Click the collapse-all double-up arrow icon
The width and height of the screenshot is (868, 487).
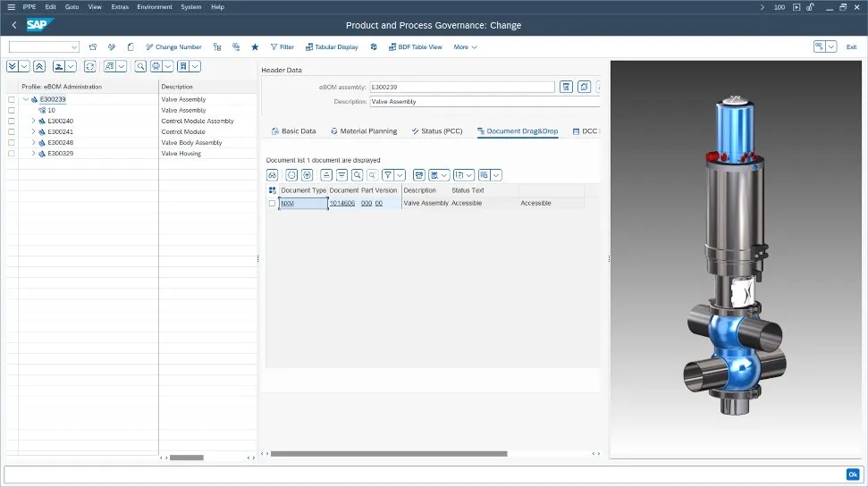pyautogui.click(x=38, y=66)
